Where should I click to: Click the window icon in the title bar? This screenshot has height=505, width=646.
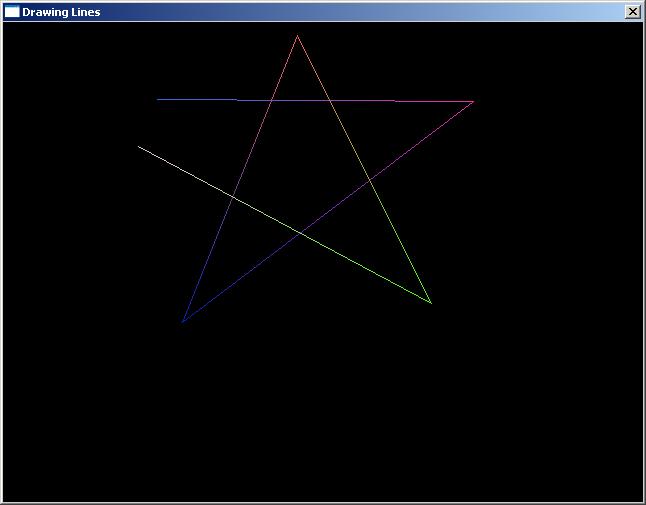(12, 12)
